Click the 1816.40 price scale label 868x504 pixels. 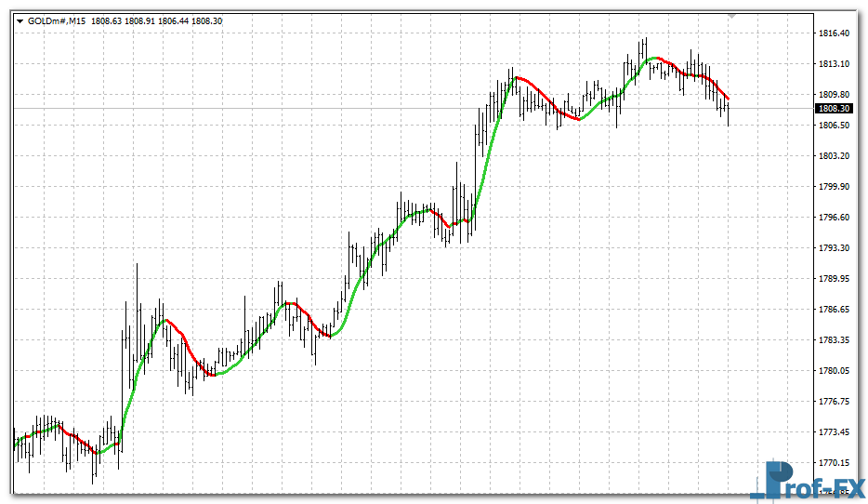pyautogui.click(x=833, y=33)
